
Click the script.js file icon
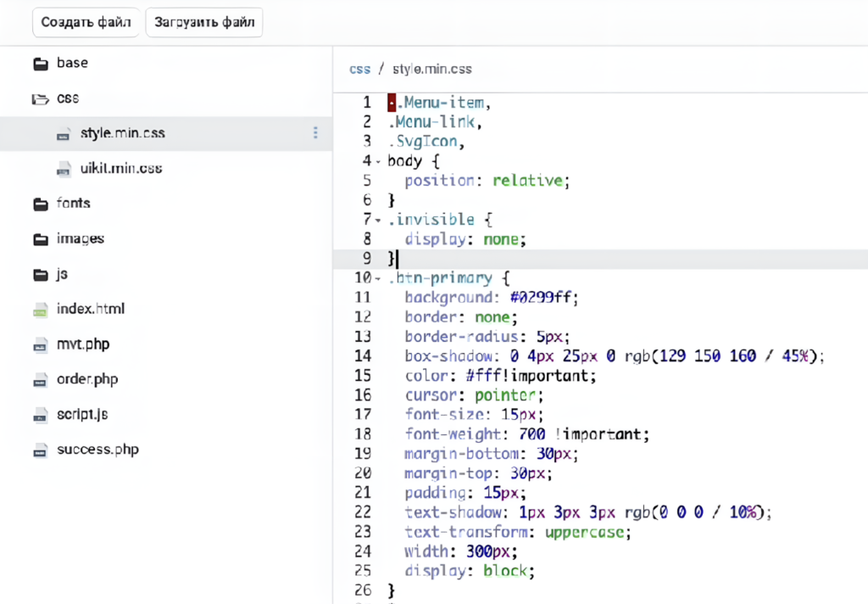[40, 416]
